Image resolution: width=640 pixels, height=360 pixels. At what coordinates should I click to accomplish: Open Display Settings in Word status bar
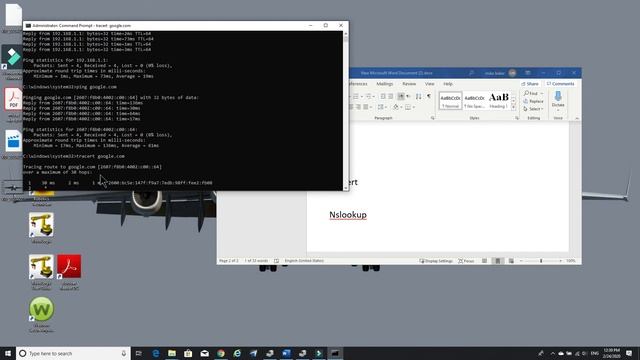coord(436,260)
